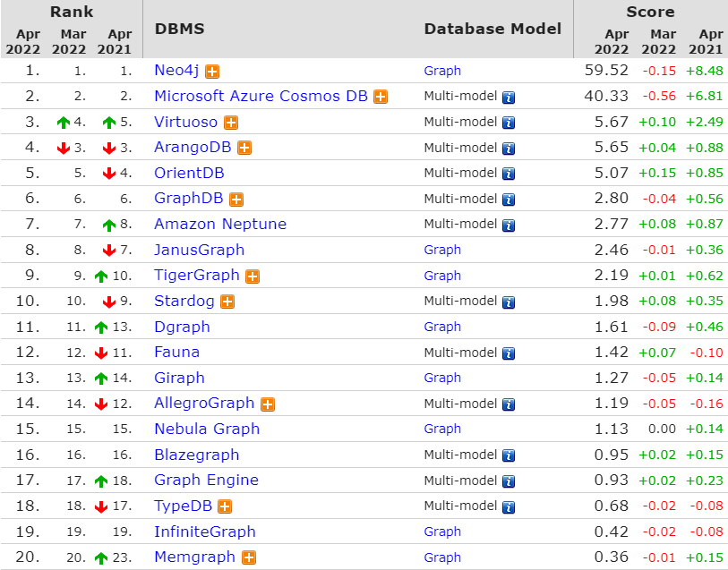Image resolution: width=728 pixels, height=570 pixels.
Task: Open the Amazon Neptune link
Action: coord(220,224)
